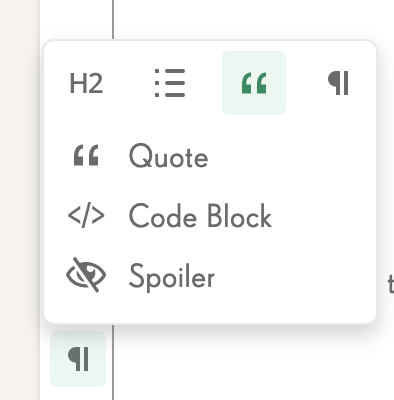Expand heading options using the H2 icon

coord(86,84)
